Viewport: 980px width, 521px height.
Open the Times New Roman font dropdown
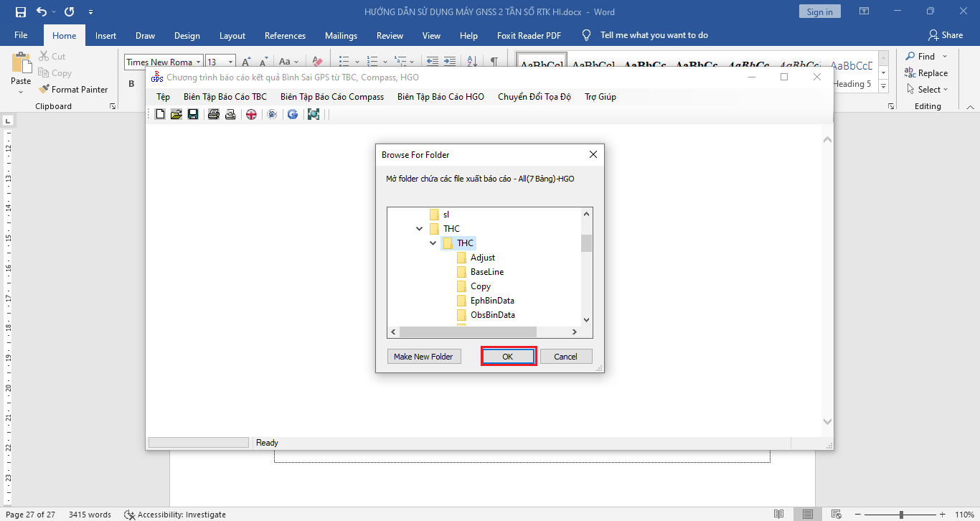tap(198, 62)
